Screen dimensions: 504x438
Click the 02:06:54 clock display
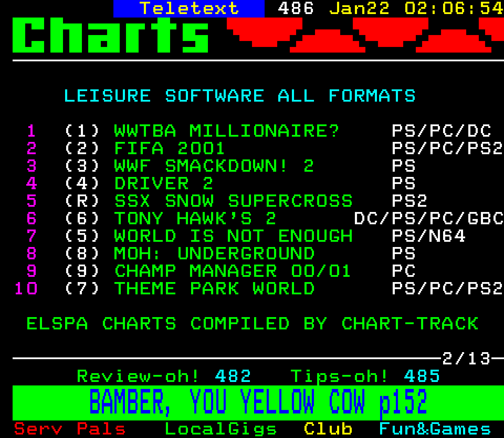[454, 8]
